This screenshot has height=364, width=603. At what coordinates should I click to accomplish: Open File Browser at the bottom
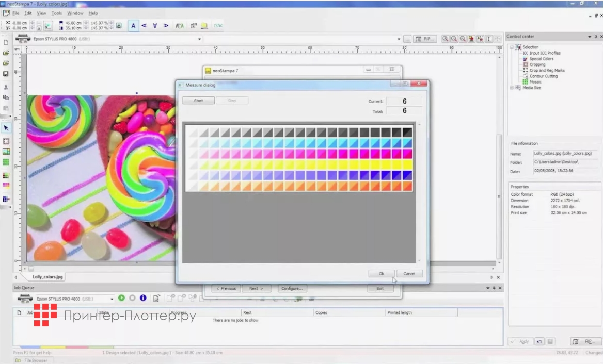tap(36, 360)
